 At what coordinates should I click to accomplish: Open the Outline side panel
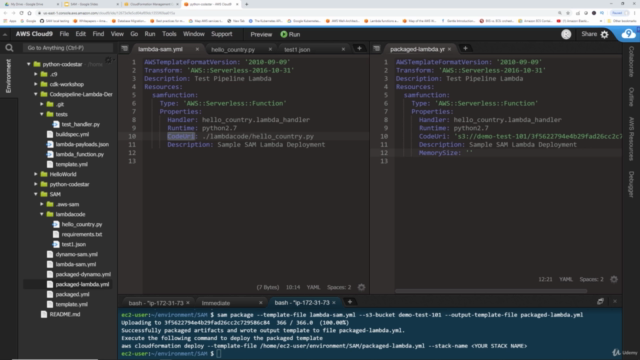631,97
